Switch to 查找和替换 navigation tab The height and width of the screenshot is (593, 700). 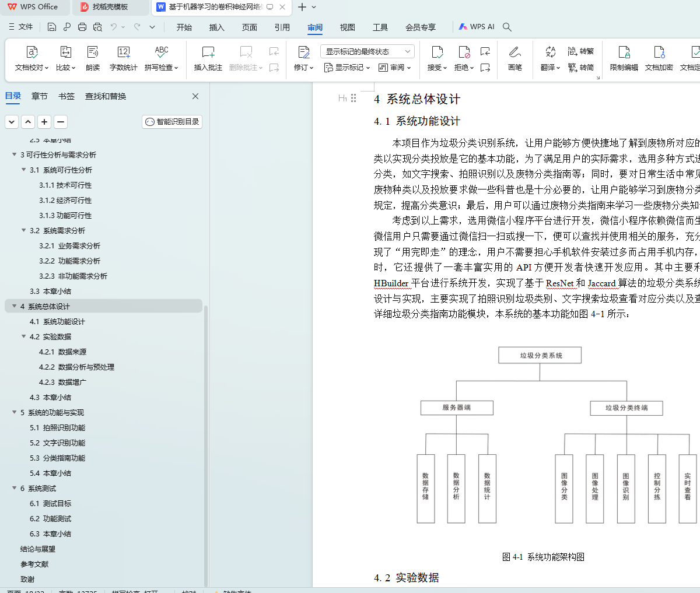coord(106,96)
